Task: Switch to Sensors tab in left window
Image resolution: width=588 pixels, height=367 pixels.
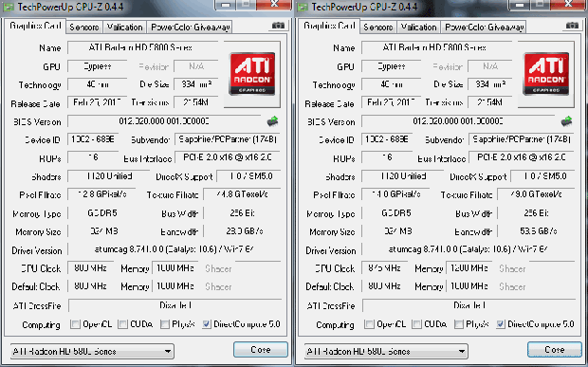Action: point(84,27)
